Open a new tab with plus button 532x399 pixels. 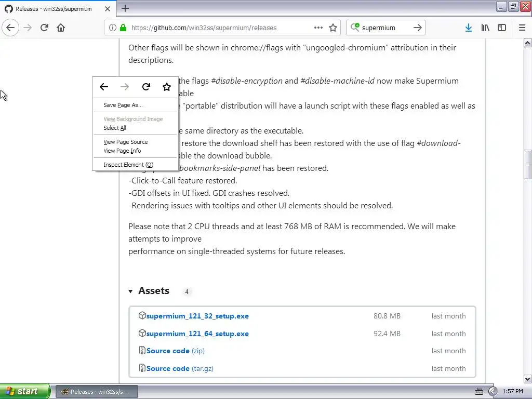(x=125, y=8)
